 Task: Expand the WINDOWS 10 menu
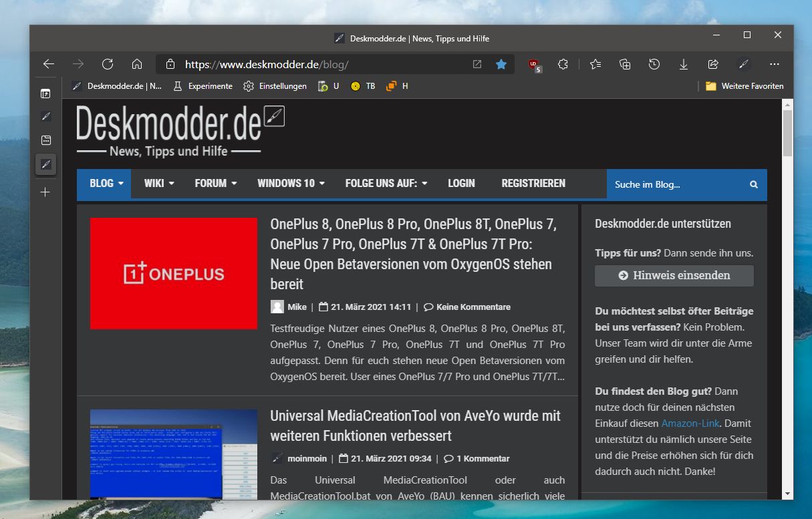[x=291, y=183]
